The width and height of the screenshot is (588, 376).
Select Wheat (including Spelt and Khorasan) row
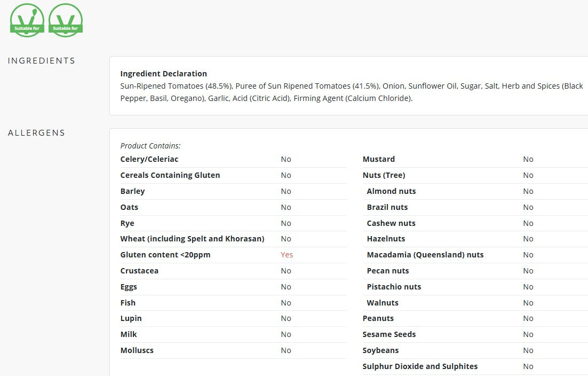[x=233, y=239]
